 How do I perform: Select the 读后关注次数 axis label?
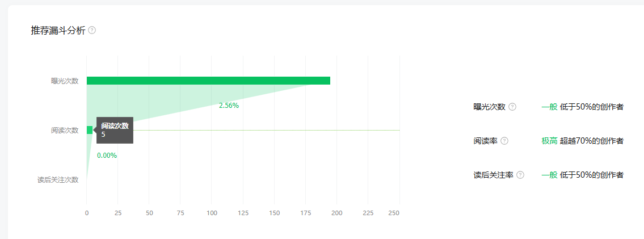tap(58, 180)
